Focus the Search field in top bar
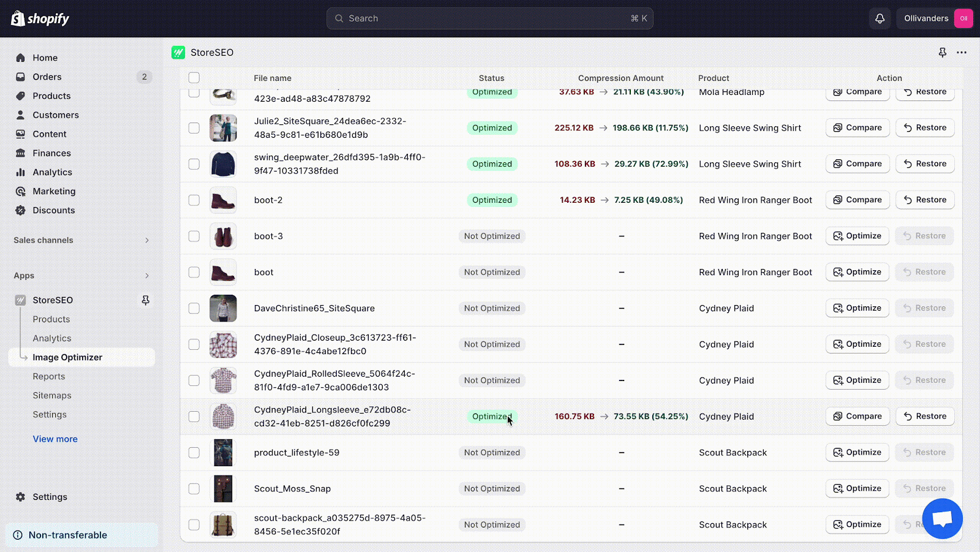The width and height of the screenshot is (980, 552). click(490, 18)
